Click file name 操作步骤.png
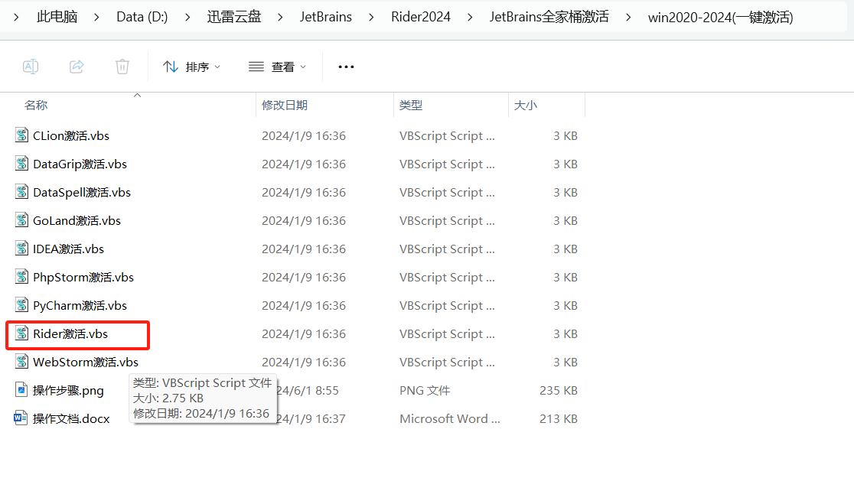 tap(68, 390)
